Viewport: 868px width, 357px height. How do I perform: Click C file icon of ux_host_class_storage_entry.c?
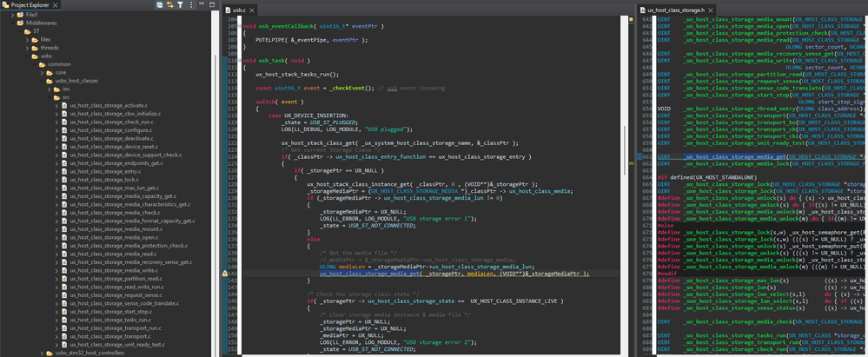tap(64, 172)
